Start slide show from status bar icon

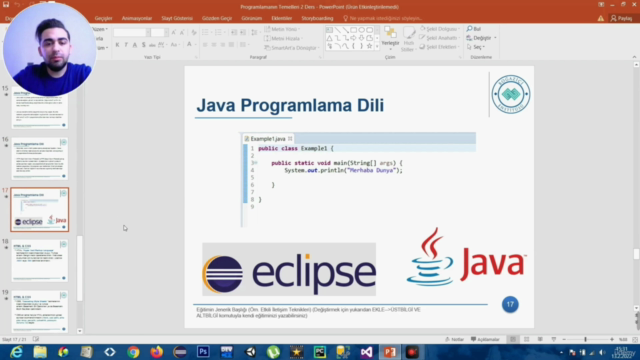pos(553,339)
